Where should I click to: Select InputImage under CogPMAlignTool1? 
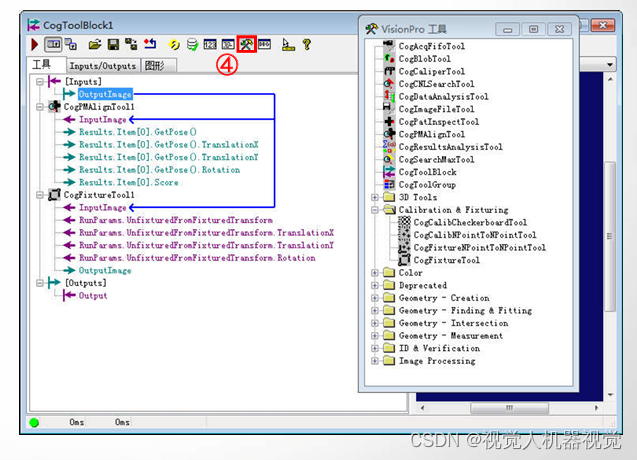[102, 119]
